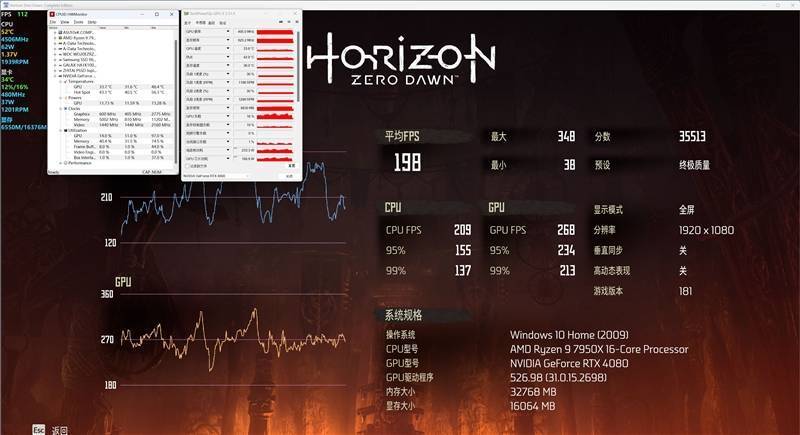Screen dimensions: 800x435
Task: Click the AMD Ryzen 9 7950X processor text
Action: click(599, 349)
